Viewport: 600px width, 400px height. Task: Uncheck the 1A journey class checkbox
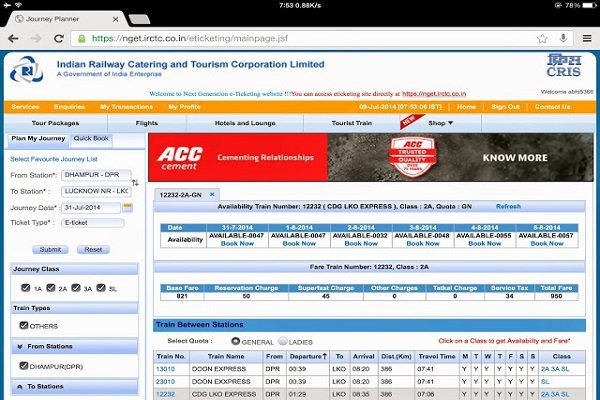[x=26, y=289]
